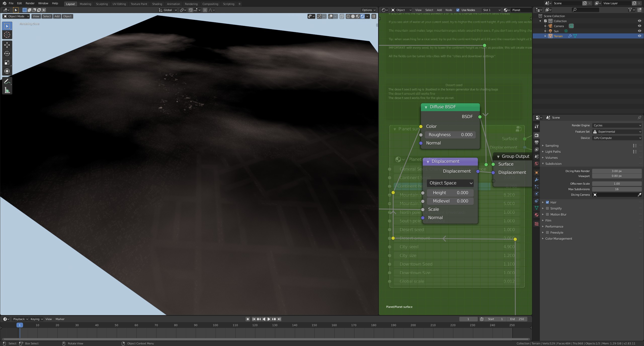Click the Color input socket on the Diffuse BSDF node
644x346 pixels.
tap(421, 126)
